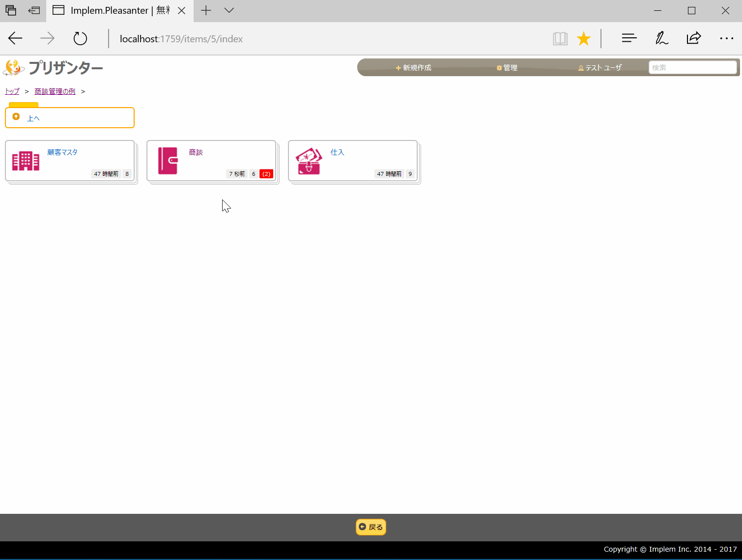Open the 新規作成 menu
742x560 pixels.
pyautogui.click(x=413, y=68)
